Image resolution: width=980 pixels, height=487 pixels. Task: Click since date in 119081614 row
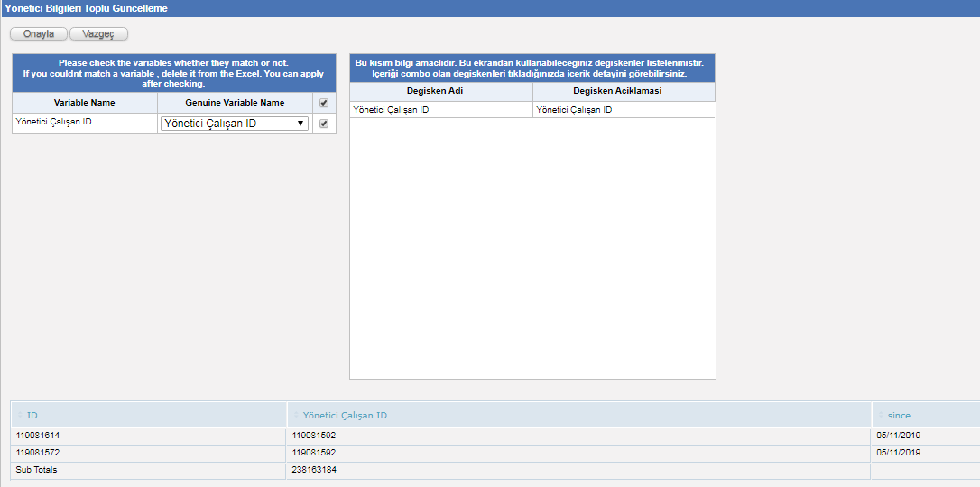point(899,436)
